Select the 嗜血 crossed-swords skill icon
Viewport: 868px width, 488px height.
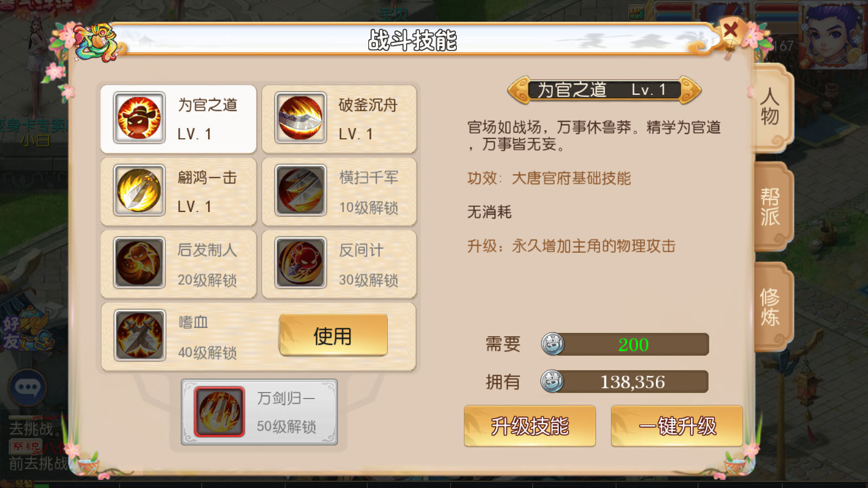(x=139, y=336)
